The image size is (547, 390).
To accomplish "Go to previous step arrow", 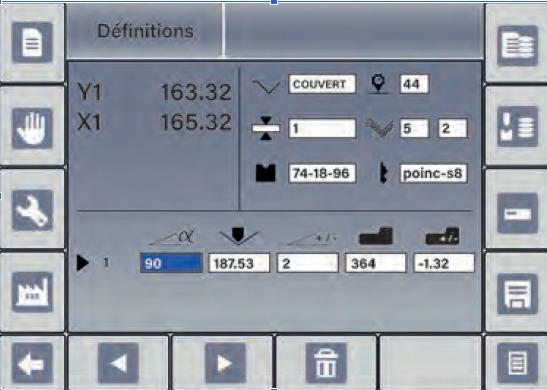I will click(118, 363).
